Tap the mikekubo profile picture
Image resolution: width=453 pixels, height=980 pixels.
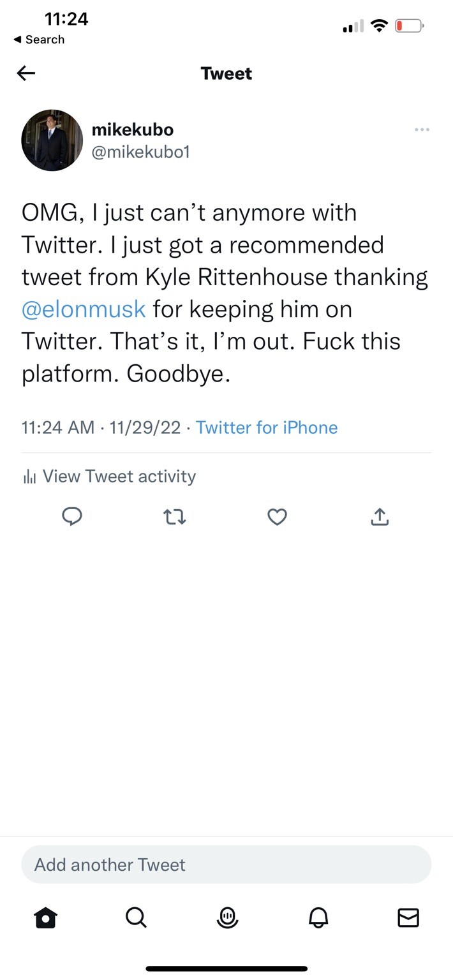[x=52, y=140]
